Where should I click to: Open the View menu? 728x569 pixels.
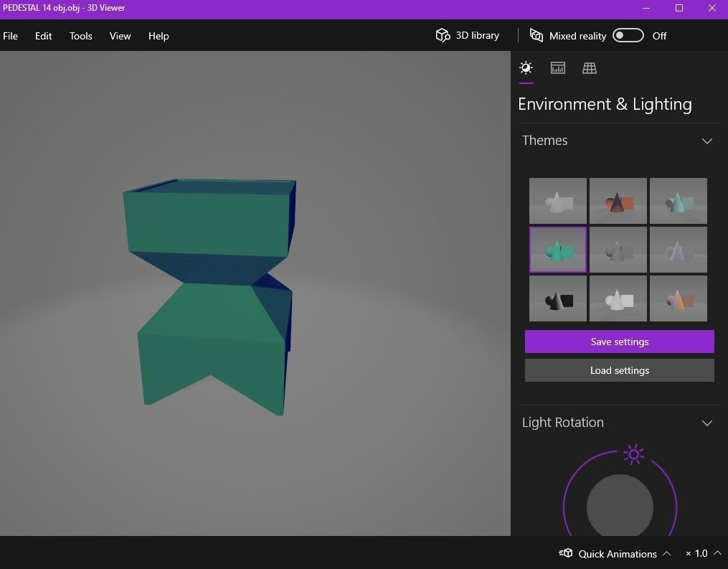pos(120,36)
